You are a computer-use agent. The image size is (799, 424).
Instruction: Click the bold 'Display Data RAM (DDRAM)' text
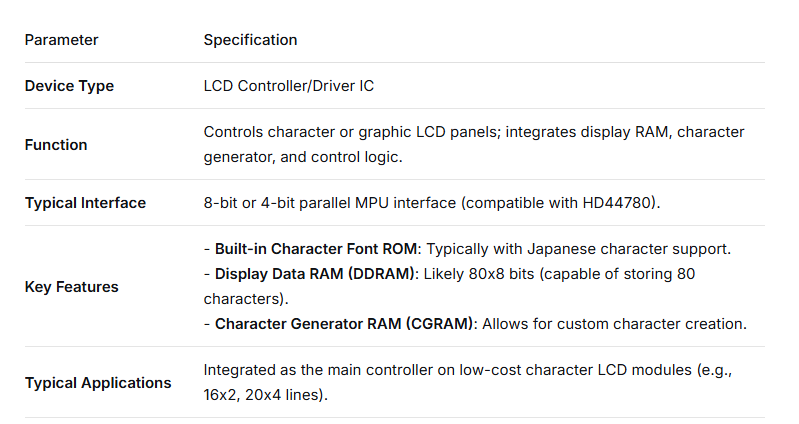[313, 275]
